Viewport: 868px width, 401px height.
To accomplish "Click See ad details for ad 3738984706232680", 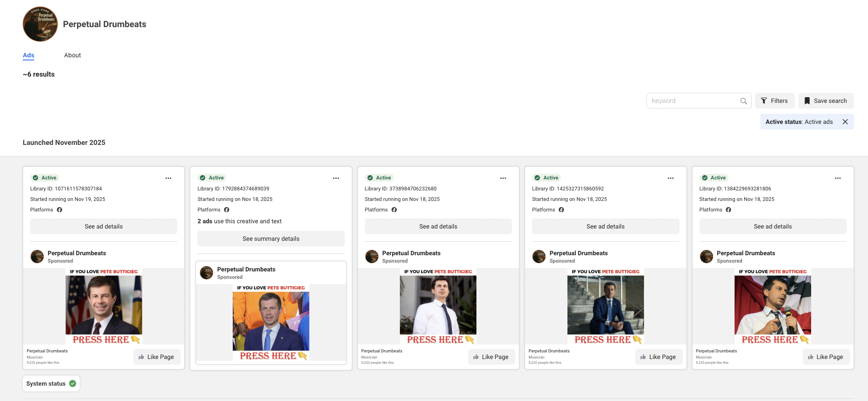I will 438,226.
